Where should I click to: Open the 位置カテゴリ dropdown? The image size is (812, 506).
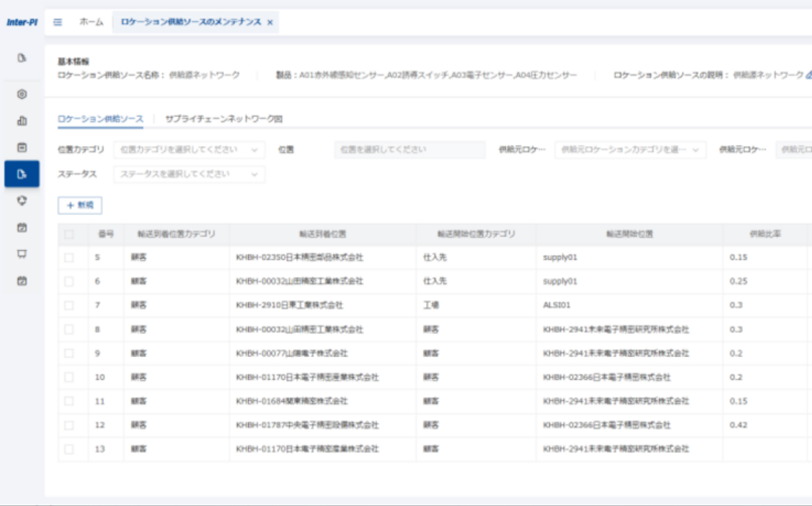click(x=189, y=150)
